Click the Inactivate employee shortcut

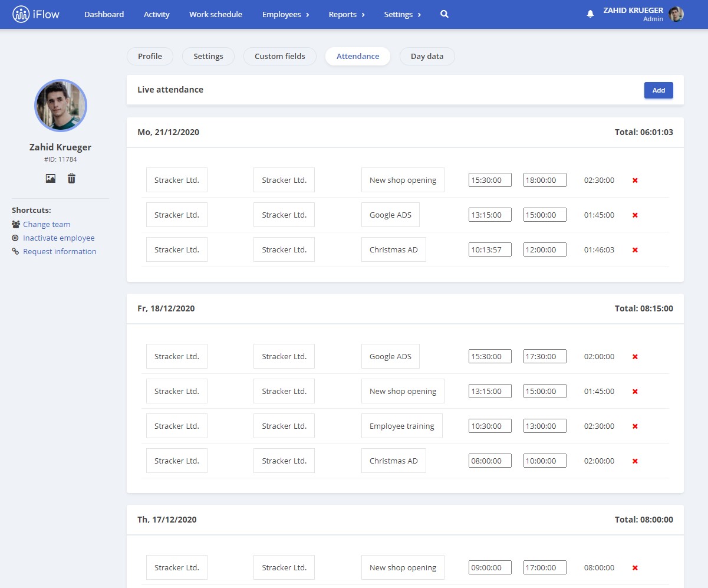(x=58, y=238)
